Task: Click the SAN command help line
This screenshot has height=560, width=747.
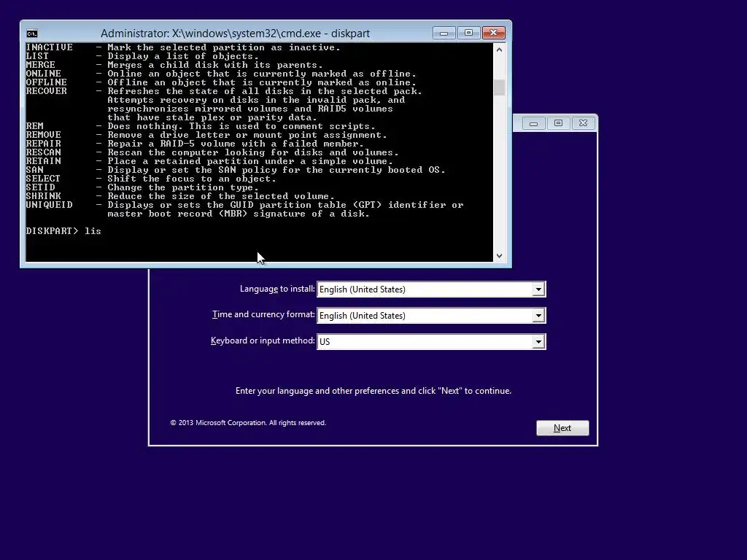Action: [x=236, y=170]
